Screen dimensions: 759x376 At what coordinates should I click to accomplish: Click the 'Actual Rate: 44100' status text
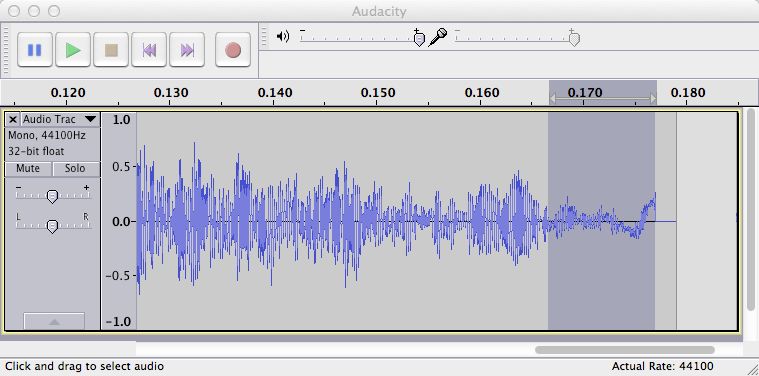click(662, 366)
